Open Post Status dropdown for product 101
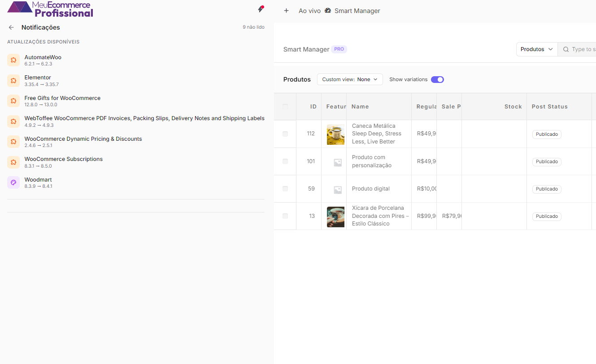Viewport: 596px width, 364px height. point(547,162)
